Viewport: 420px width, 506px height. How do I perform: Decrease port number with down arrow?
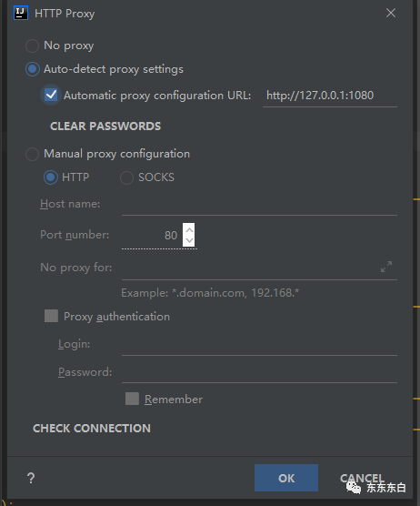[189, 241]
